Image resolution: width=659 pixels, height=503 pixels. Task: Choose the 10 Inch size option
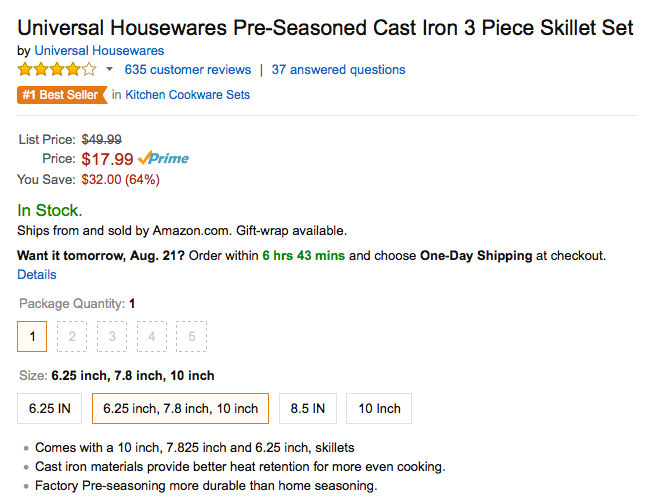click(379, 408)
